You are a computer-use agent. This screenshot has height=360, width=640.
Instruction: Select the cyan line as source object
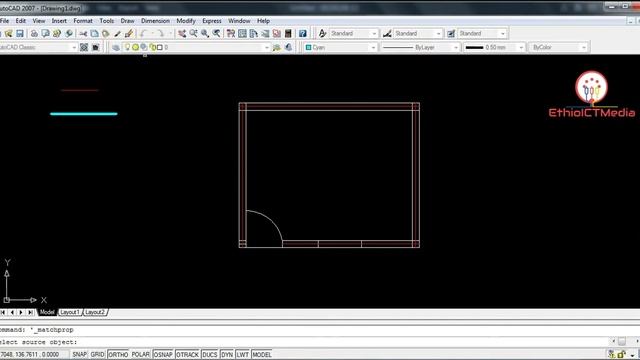tap(84, 114)
